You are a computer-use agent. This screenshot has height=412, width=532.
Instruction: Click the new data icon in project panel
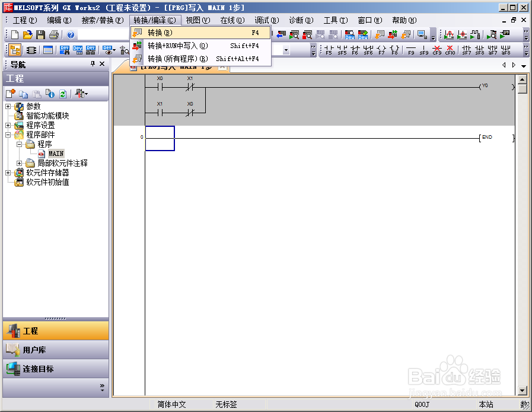pyautogui.click(x=11, y=94)
